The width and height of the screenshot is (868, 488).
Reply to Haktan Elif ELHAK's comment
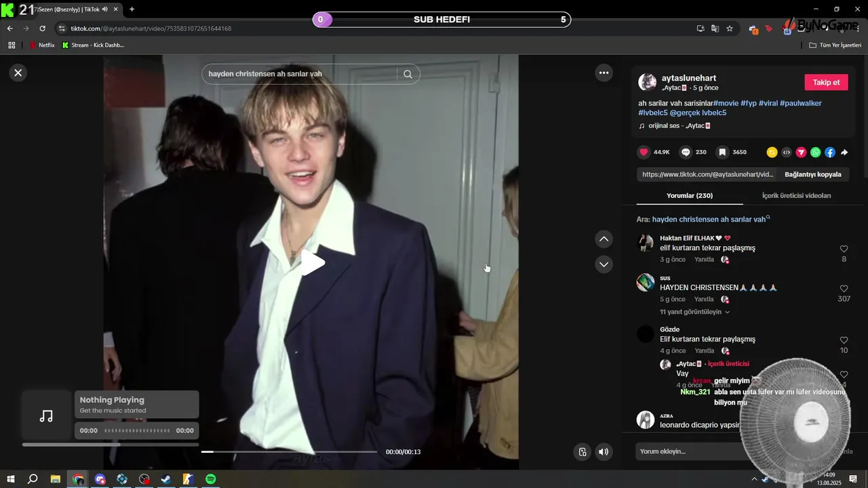704,260
